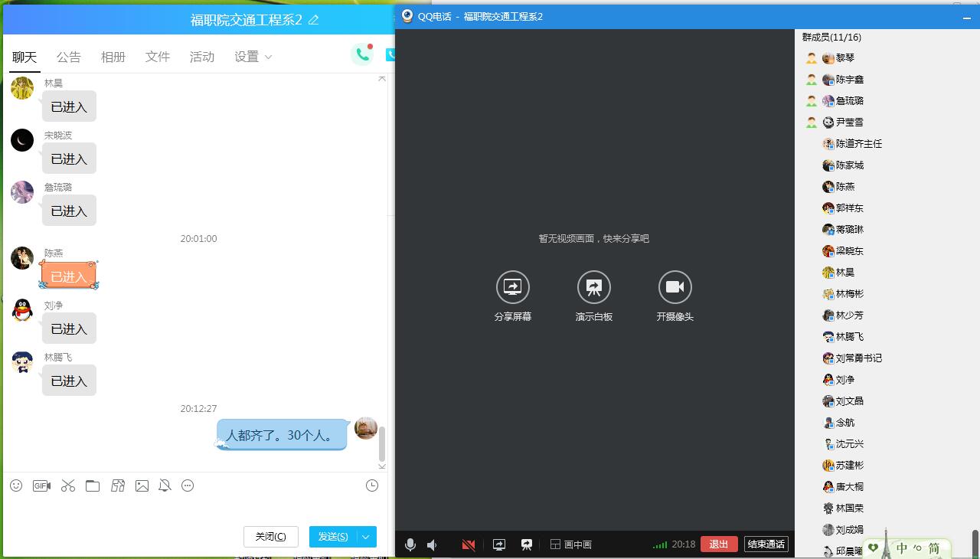Select the scissors screenshot tool
The width and height of the screenshot is (980, 559).
coord(68,485)
